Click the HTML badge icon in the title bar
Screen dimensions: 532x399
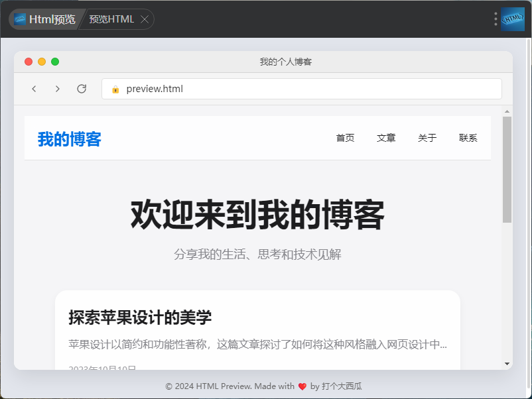click(x=513, y=19)
